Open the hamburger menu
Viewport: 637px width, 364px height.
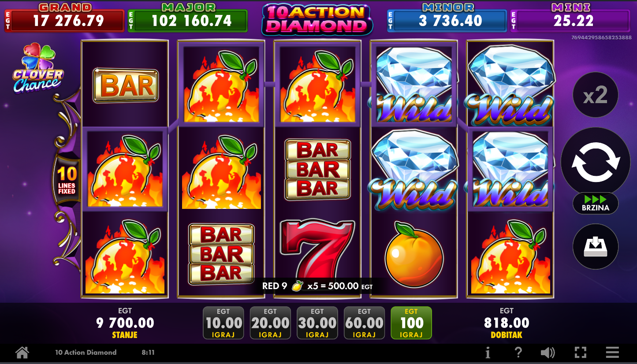click(x=612, y=353)
